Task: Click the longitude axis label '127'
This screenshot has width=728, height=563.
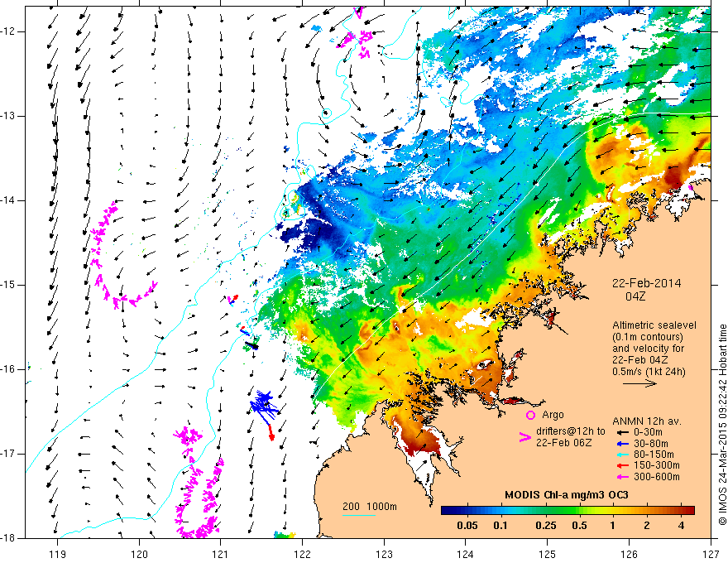Action: coord(711,554)
